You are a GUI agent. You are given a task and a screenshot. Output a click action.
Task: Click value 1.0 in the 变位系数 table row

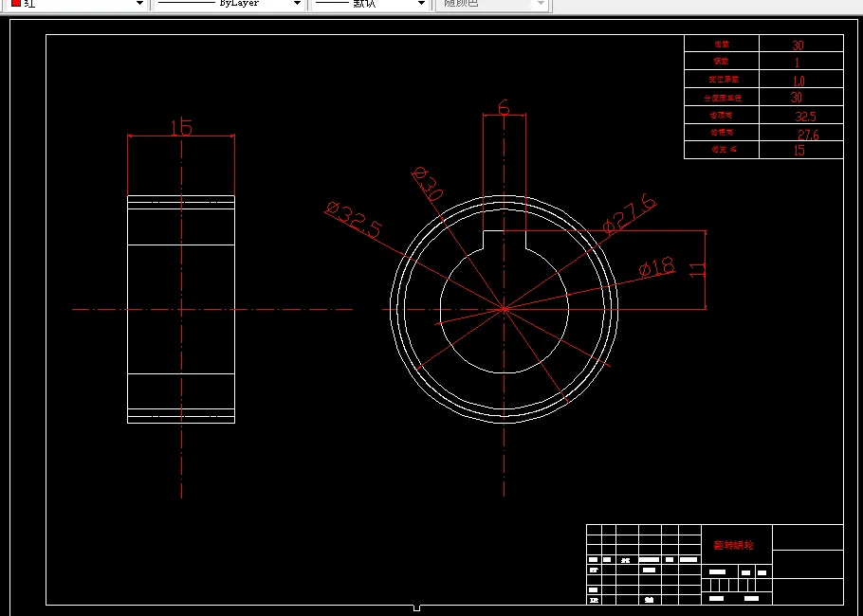(x=799, y=82)
